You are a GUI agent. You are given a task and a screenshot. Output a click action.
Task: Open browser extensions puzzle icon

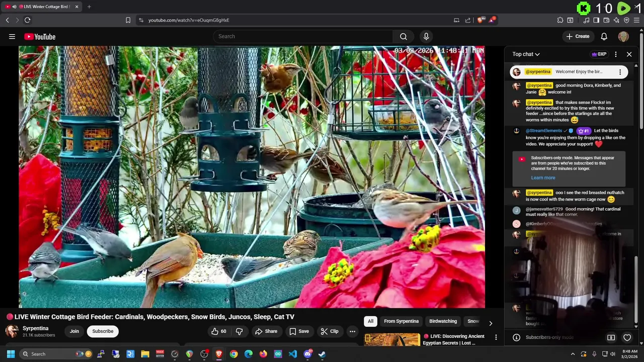point(560,20)
